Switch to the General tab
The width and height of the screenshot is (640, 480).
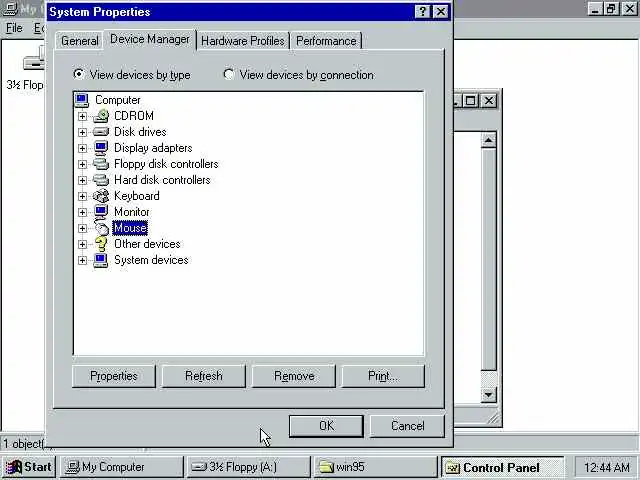pyautogui.click(x=80, y=41)
